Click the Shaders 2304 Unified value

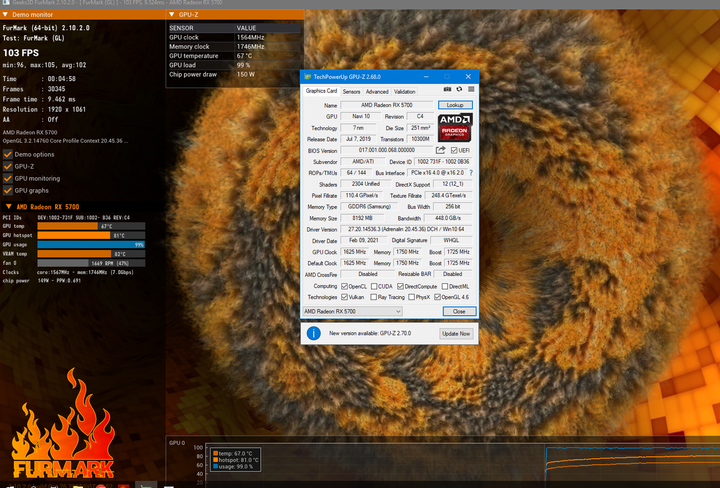pos(366,184)
